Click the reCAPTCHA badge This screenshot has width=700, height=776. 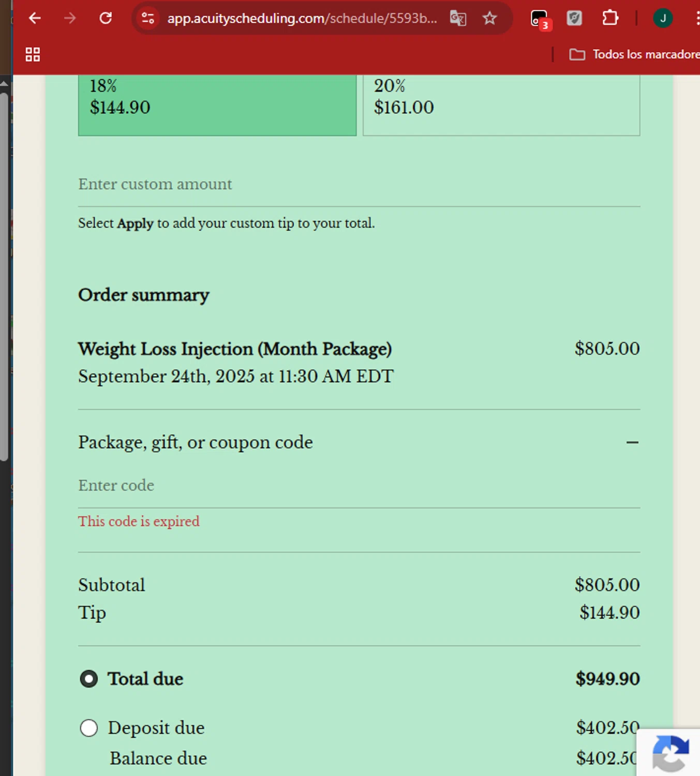point(669,753)
